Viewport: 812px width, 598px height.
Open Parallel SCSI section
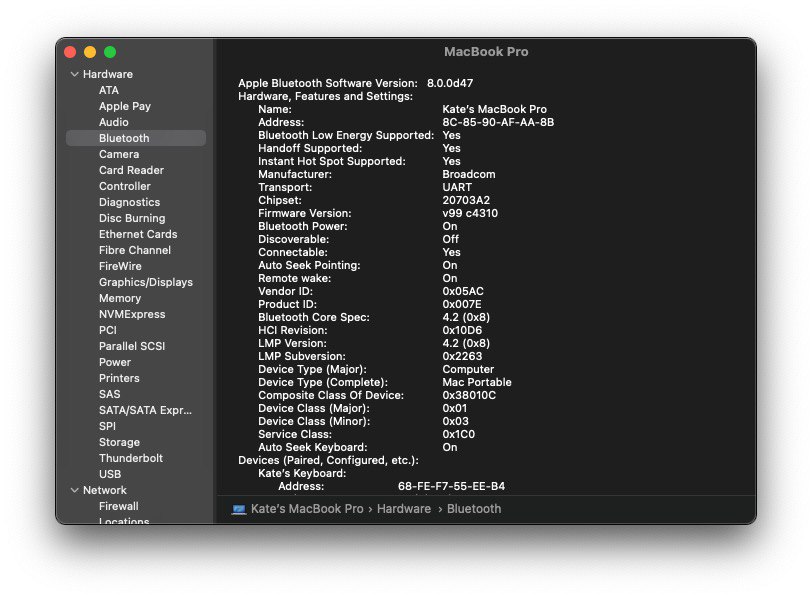pos(132,346)
